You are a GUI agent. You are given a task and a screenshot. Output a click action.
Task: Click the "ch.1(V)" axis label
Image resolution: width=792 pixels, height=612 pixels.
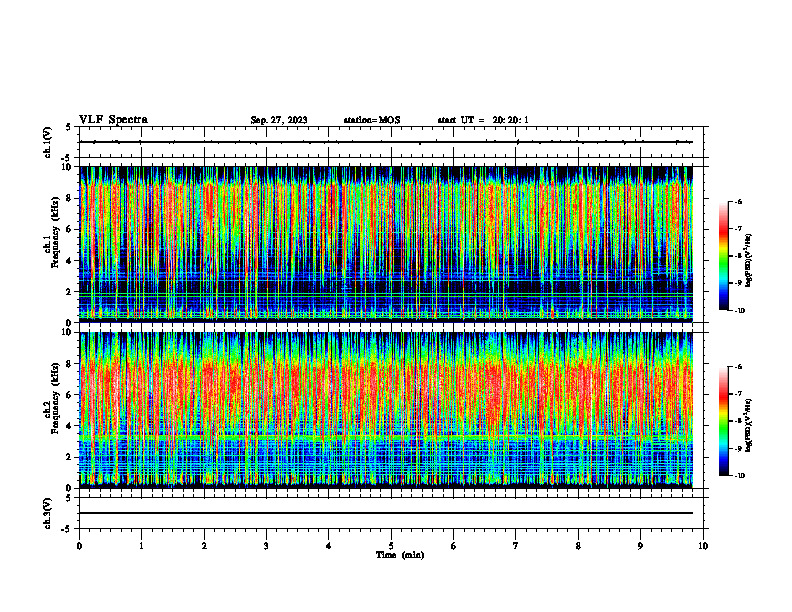click(x=48, y=142)
